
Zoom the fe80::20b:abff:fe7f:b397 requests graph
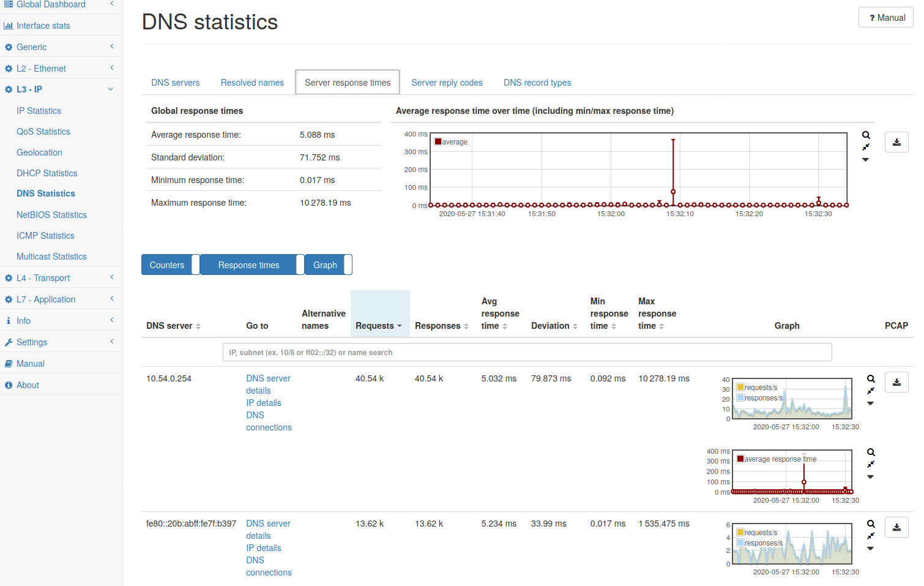[x=871, y=524]
